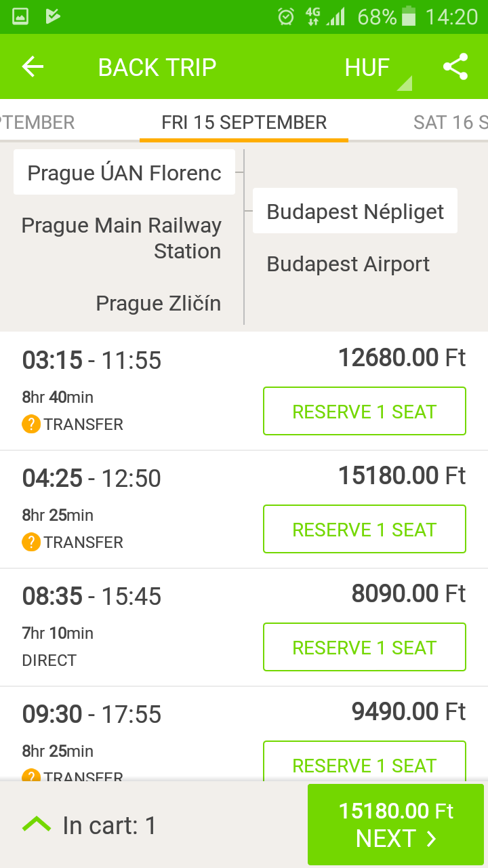Tap the share icon
Viewport: 488px width, 868px height.
455,67
